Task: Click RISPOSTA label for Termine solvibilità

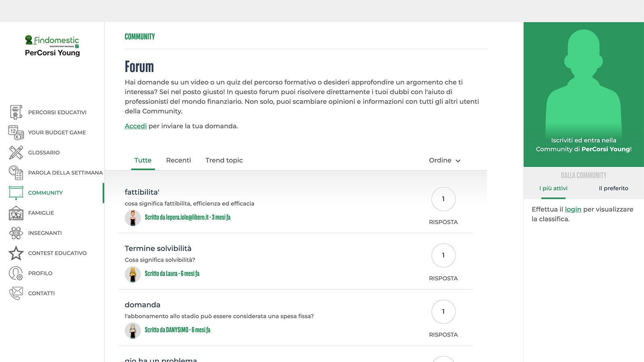Action: tap(443, 278)
